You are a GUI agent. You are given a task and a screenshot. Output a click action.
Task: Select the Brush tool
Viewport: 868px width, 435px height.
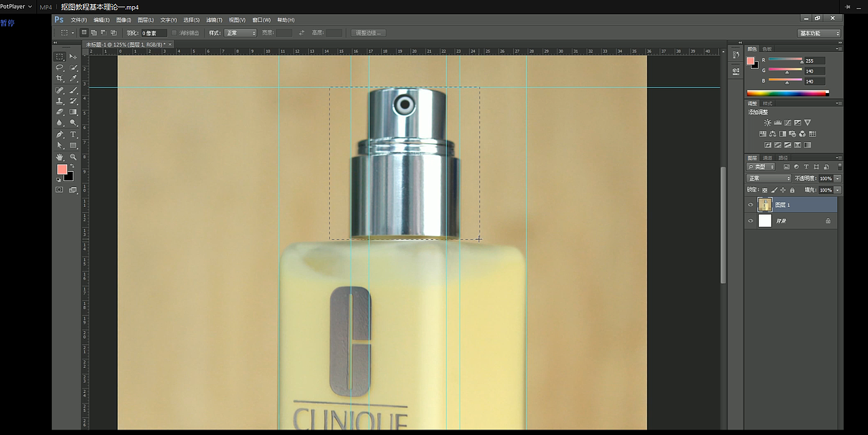[x=73, y=90]
